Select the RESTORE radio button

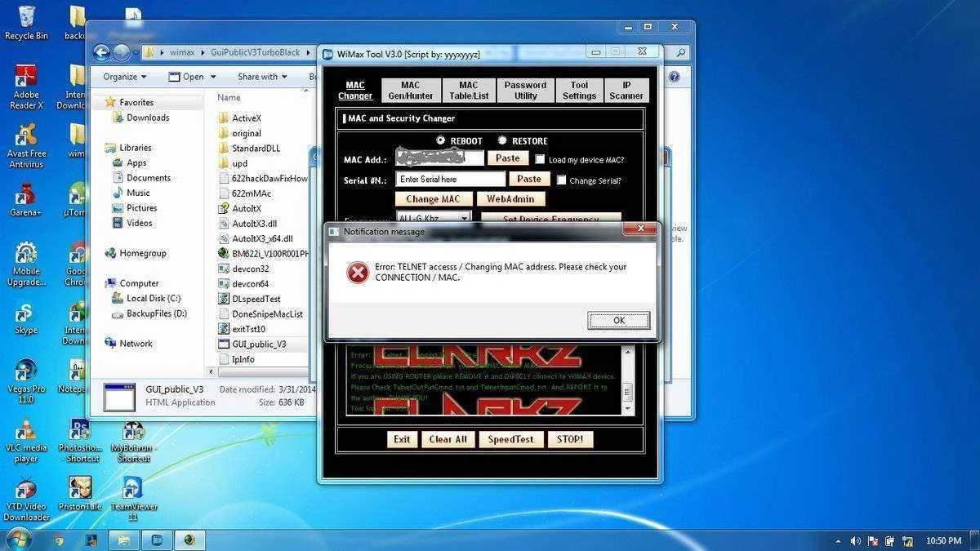(502, 140)
